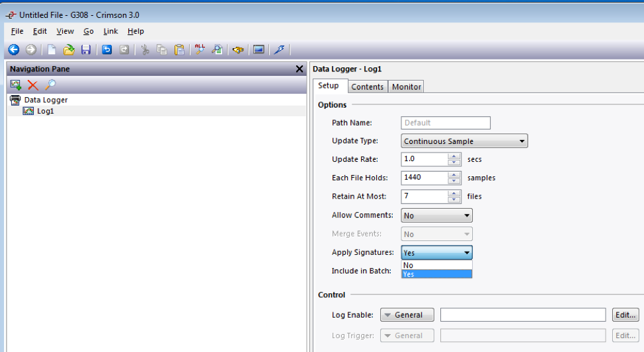Select the Data Logger tree node
The height and width of the screenshot is (352, 644).
[46, 100]
